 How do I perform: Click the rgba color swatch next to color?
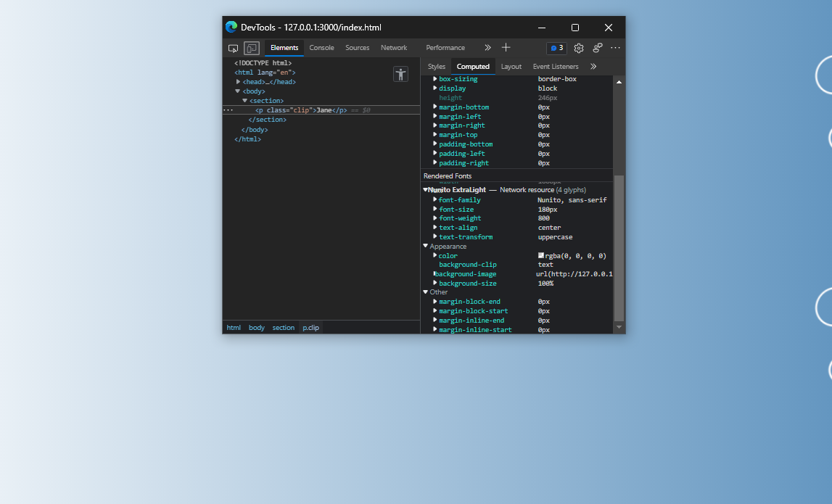click(x=540, y=255)
